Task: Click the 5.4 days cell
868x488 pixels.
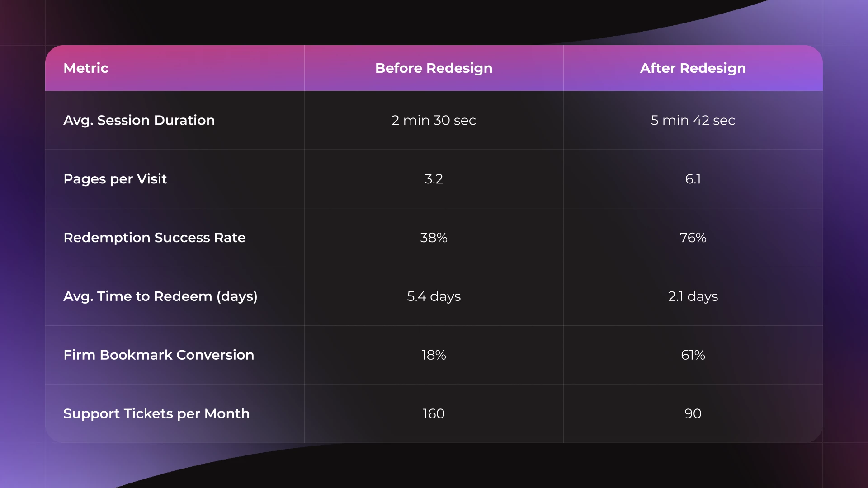Action: click(x=434, y=296)
